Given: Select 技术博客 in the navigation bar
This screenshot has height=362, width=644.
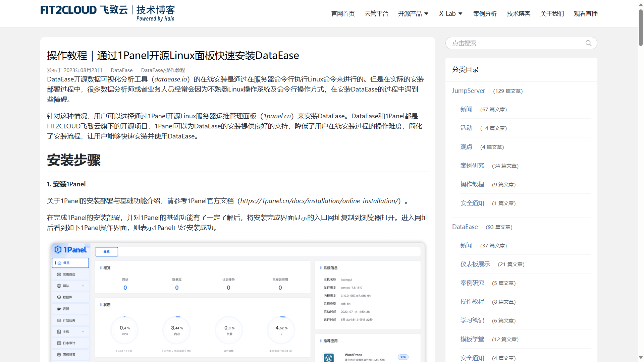Looking at the screenshot, I should pyautogui.click(x=518, y=14).
